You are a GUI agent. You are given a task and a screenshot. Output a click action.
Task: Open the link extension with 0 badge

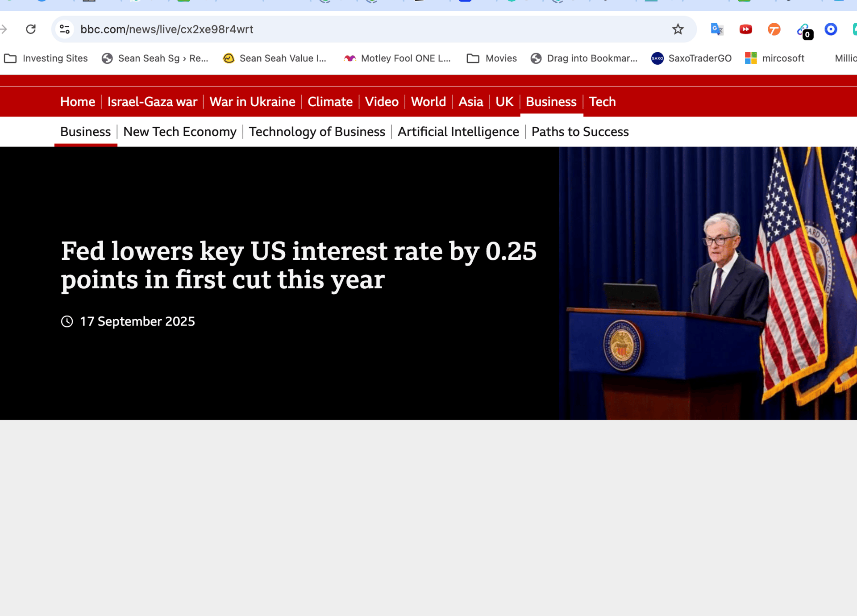click(x=803, y=30)
